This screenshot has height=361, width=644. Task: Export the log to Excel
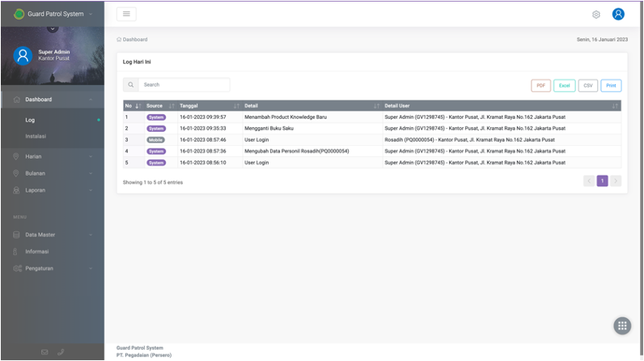(x=564, y=85)
